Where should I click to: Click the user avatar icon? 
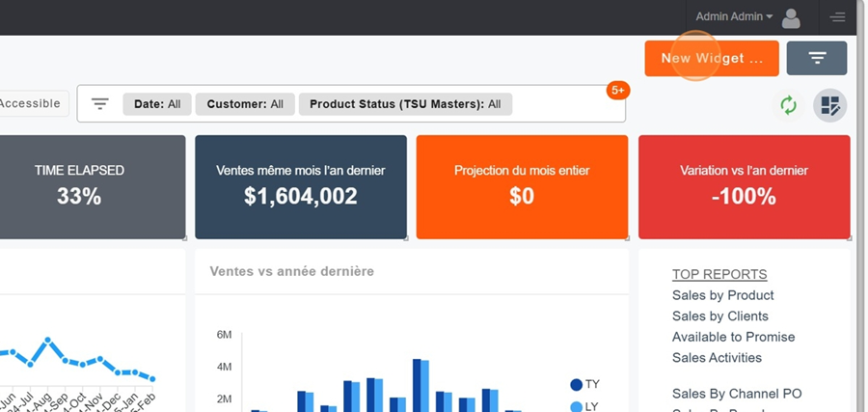click(x=791, y=17)
